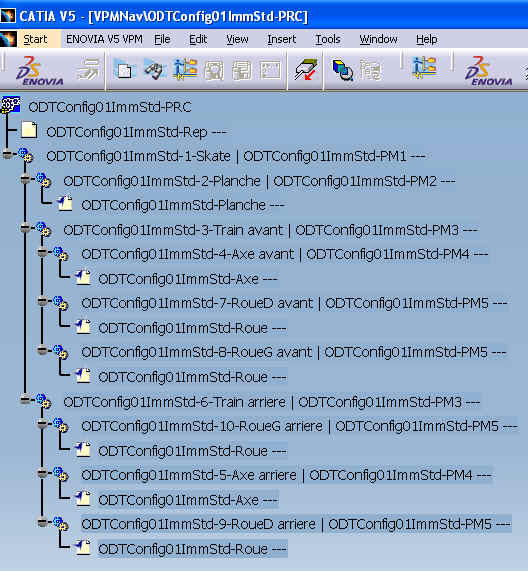Click the ODTConfig01ImmStd-Rep document icon

(x=29, y=131)
